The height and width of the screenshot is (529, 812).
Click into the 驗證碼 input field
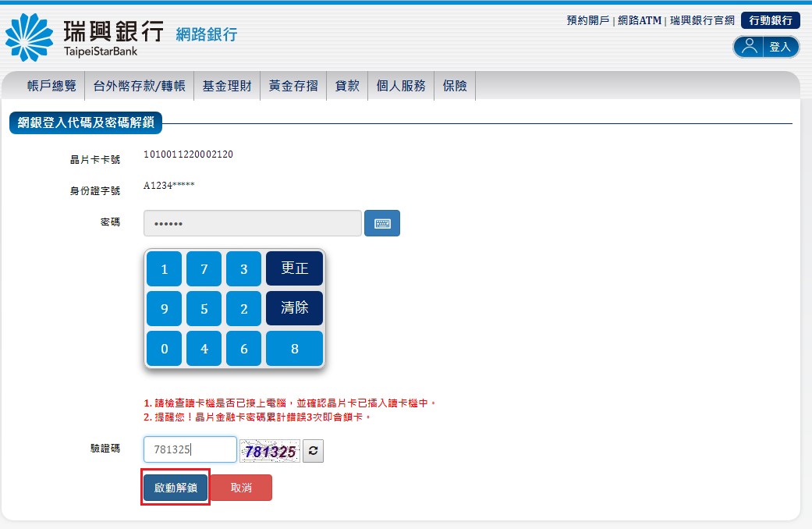pyautogui.click(x=190, y=449)
